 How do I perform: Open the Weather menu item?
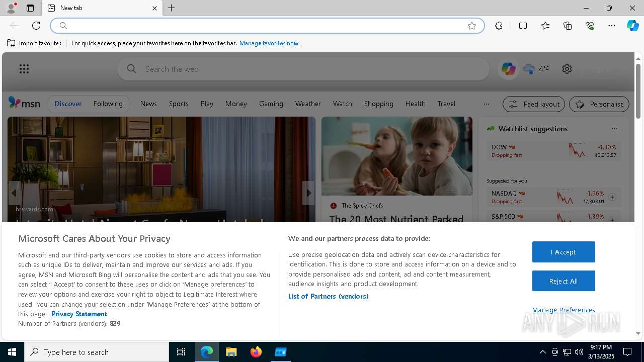(x=308, y=104)
